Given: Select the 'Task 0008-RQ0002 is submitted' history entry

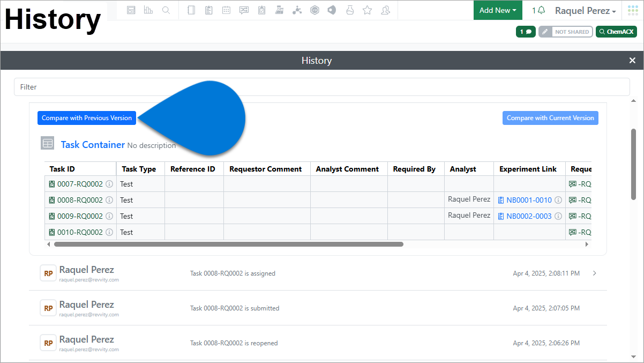Looking at the screenshot, I should click(x=318, y=308).
